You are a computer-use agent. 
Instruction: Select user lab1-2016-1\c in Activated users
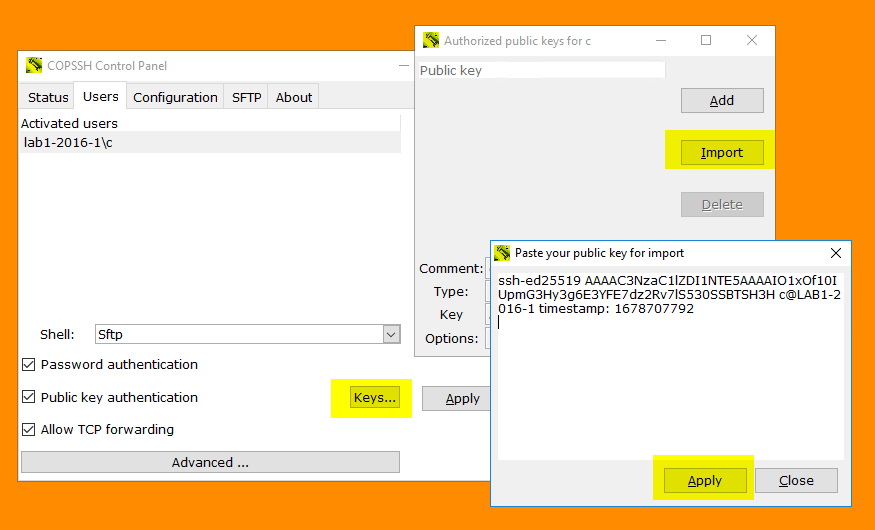210,142
